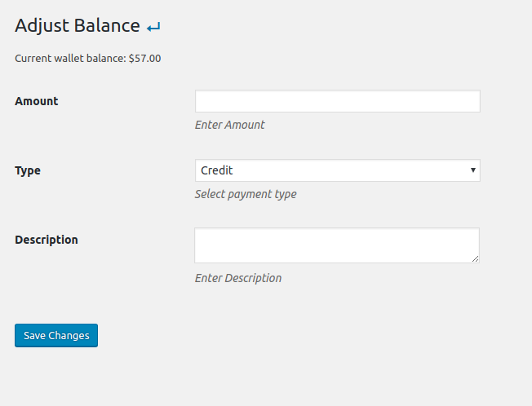Click the word 'Adjust' in the page heading
This screenshot has height=406, width=532.
pyautogui.click(x=42, y=25)
